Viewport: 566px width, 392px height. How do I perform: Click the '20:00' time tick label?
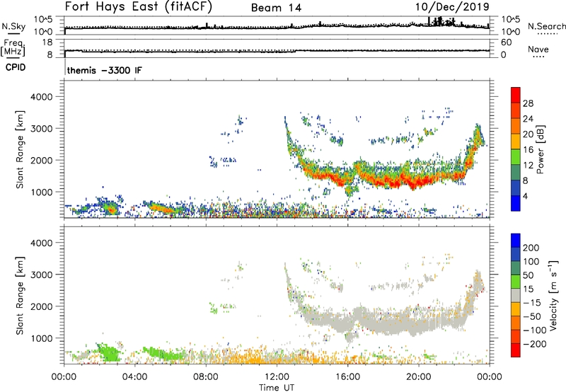click(418, 377)
